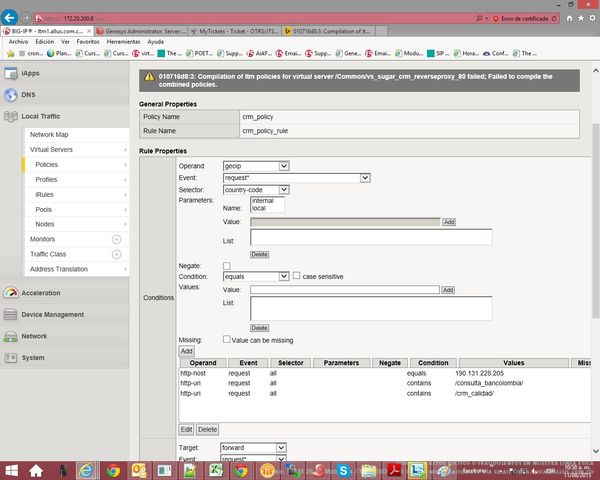Click the Add button under Missing
The width and height of the screenshot is (600, 480).
pyautogui.click(x=186, y=351)
